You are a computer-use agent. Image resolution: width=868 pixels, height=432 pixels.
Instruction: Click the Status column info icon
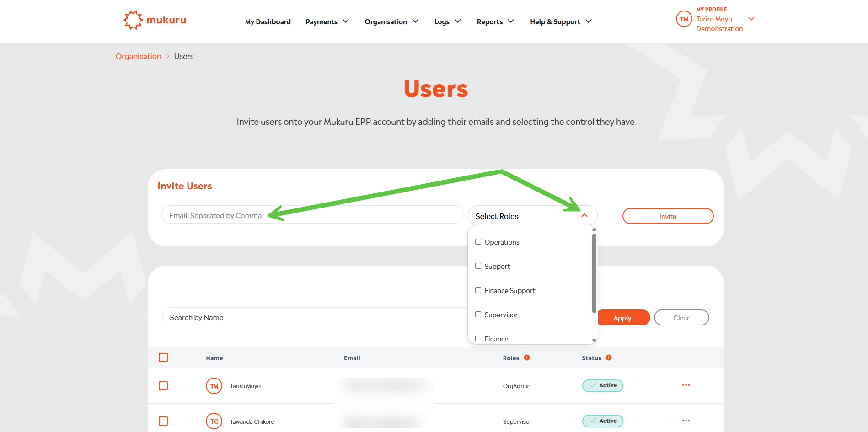609,357
